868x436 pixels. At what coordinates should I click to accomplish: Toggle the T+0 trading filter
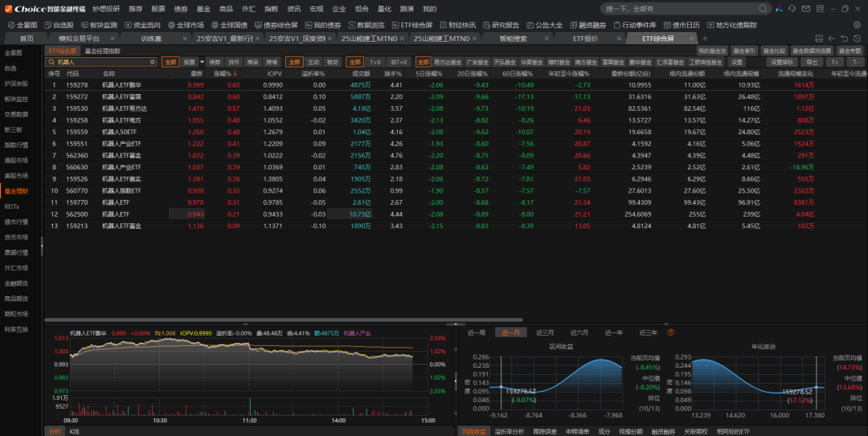click(x=375, y=62)
